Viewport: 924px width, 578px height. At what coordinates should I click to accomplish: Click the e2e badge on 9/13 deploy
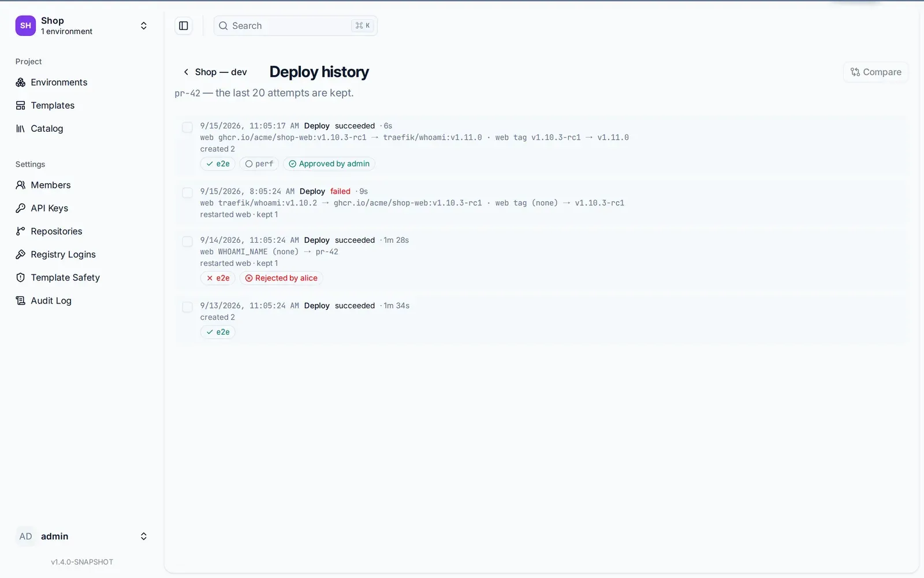[218, 332]
